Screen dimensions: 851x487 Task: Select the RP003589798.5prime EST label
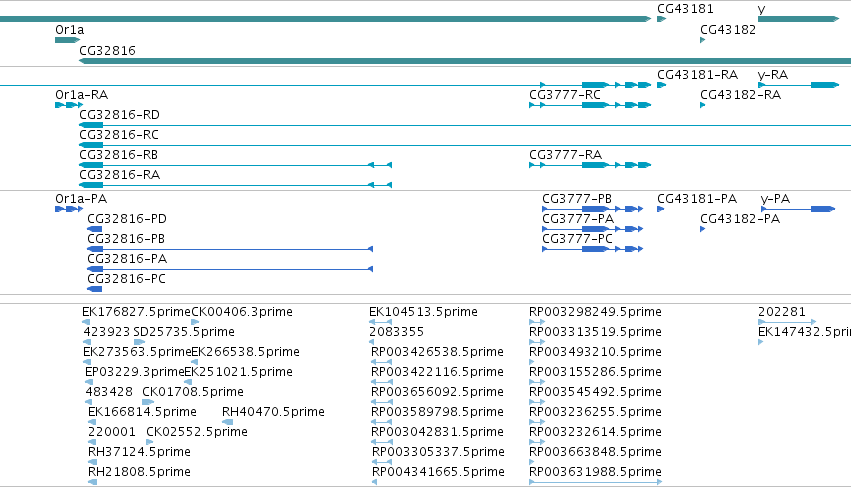pos(437,412)
